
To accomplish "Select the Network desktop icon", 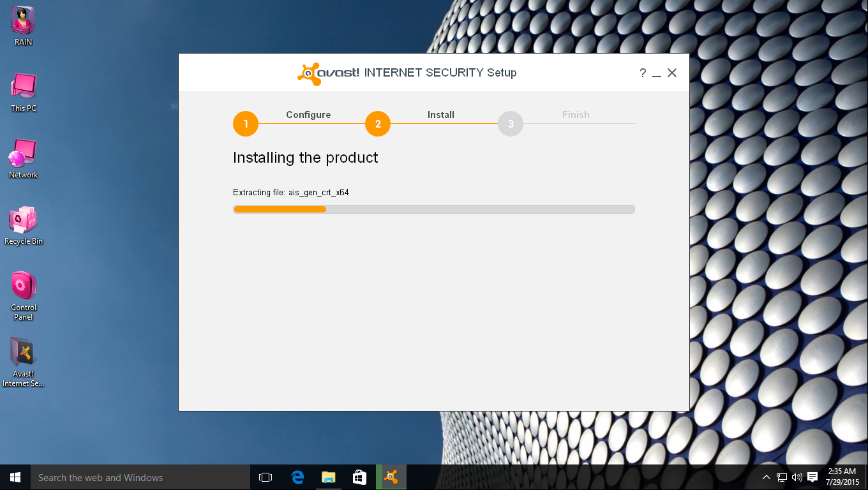I will click(24, 159).
